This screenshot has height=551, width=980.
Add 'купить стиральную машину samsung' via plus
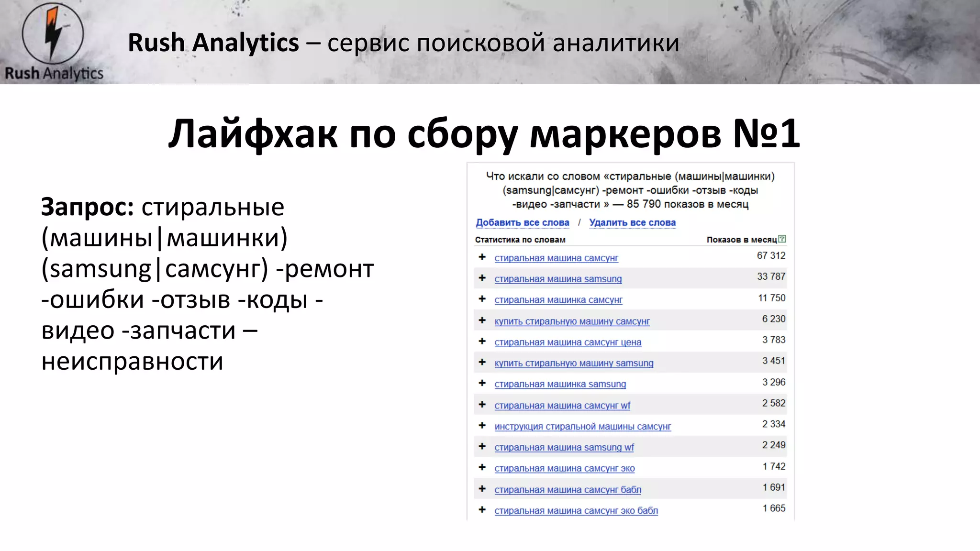[x=482, y=363]
